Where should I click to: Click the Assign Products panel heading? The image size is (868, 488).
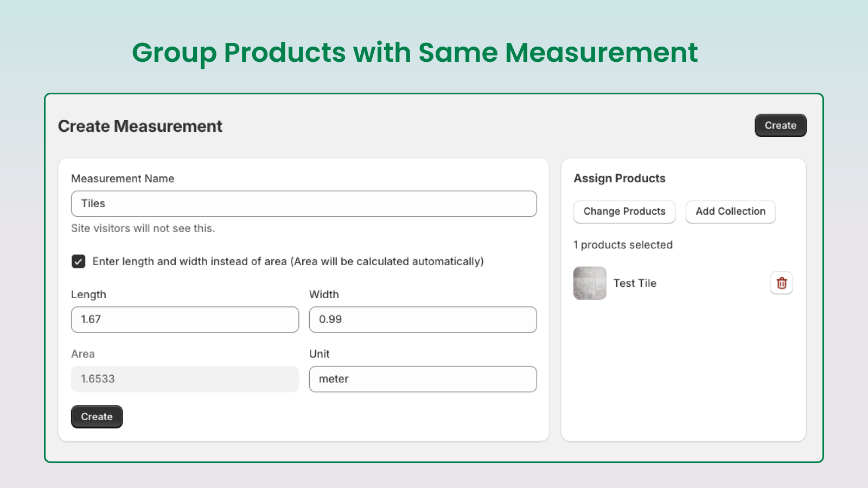tap(620, 178)
